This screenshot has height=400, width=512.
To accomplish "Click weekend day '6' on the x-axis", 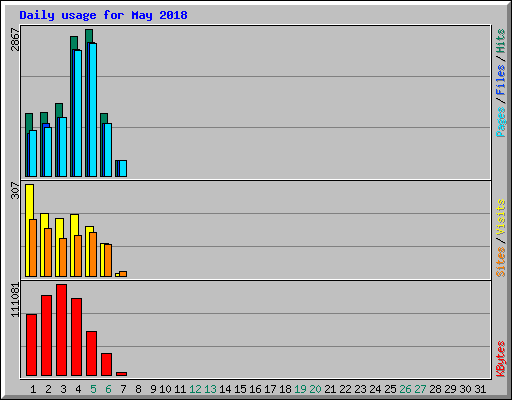I will click(108, 389).
